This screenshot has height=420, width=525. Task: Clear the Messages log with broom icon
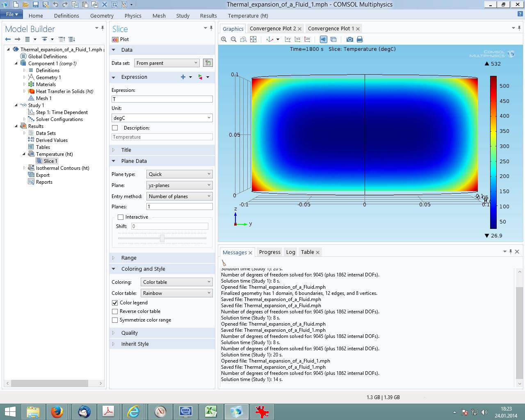(x=224, y=262)
